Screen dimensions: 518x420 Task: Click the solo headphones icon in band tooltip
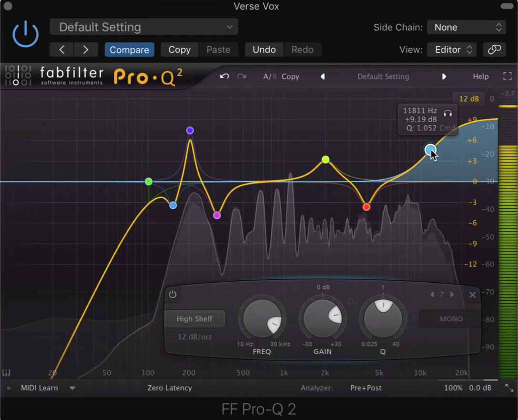[x=447, y=113]
